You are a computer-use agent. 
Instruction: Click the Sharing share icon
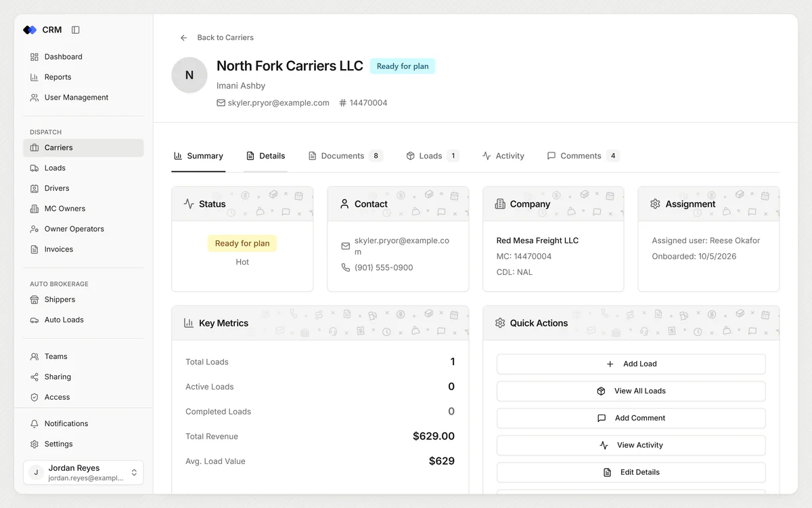coord(35,377)
